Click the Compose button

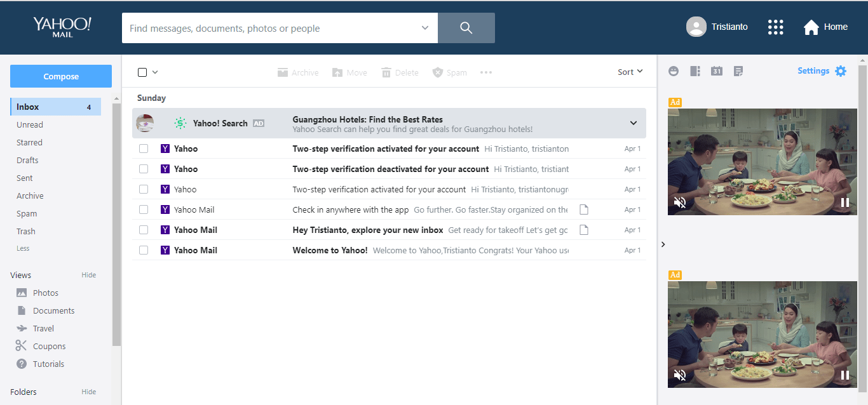(x=61, y=76)
